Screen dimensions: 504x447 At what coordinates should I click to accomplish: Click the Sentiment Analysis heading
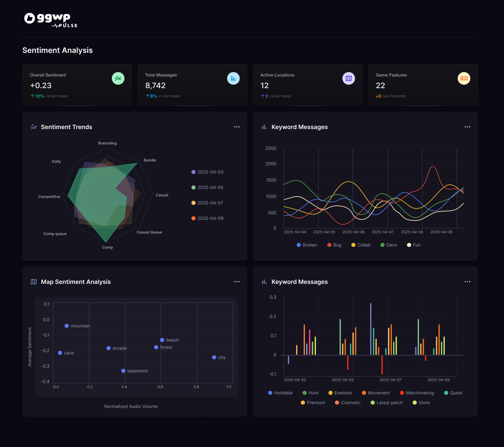coord(57,50)
